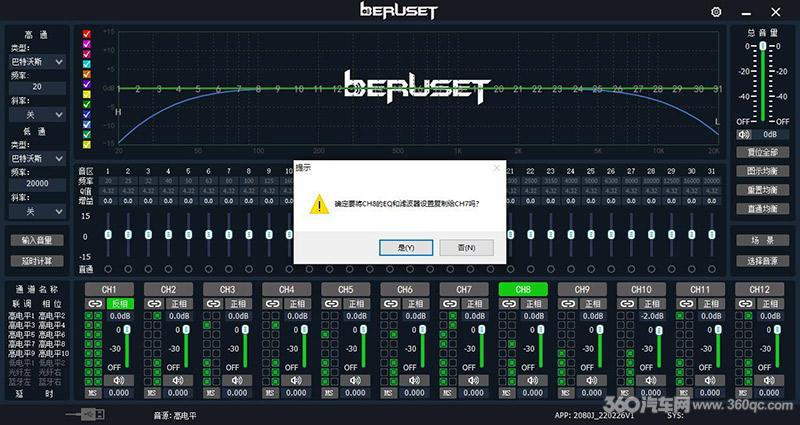Screen dimensions: 800x425
Task: Click CH1 volume fader handle
Action: pyautogui.click(x=127, y=330)
